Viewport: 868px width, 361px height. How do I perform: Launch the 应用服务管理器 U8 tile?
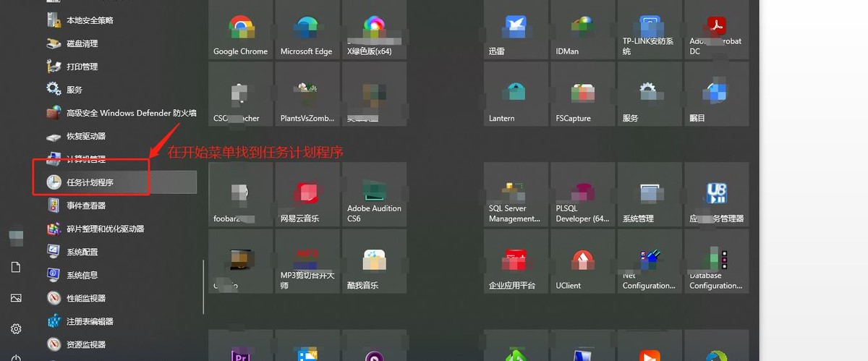(716, 194)
